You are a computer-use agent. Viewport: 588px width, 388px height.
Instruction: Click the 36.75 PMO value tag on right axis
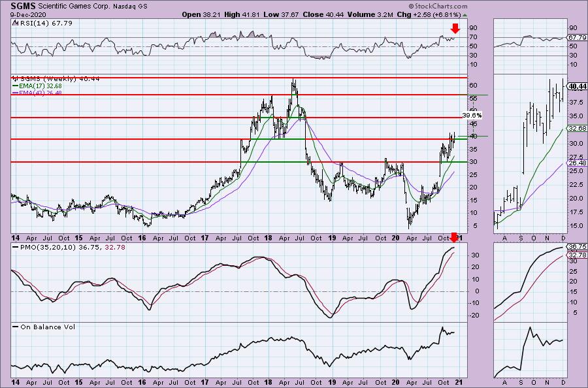[x=577, y=247]
